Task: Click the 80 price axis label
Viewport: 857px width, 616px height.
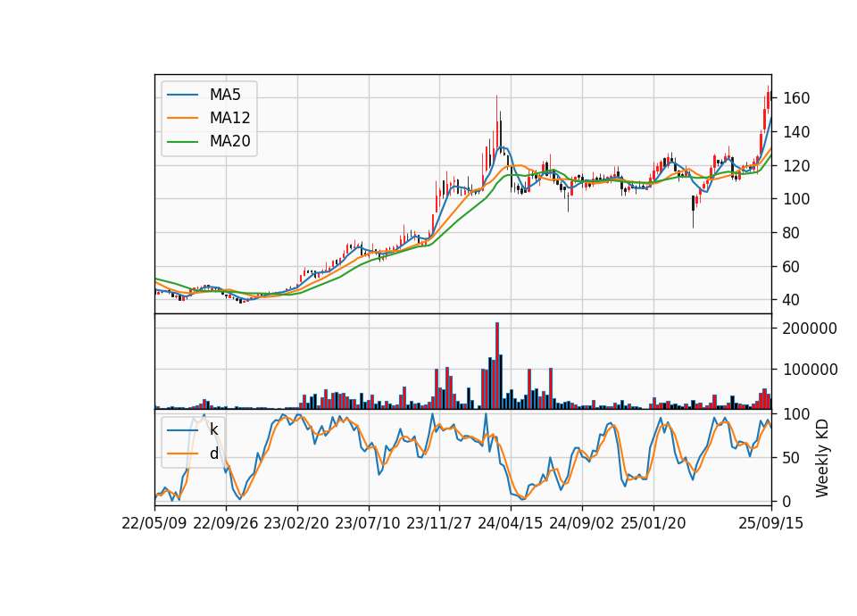Action: (x=792, y=233)
